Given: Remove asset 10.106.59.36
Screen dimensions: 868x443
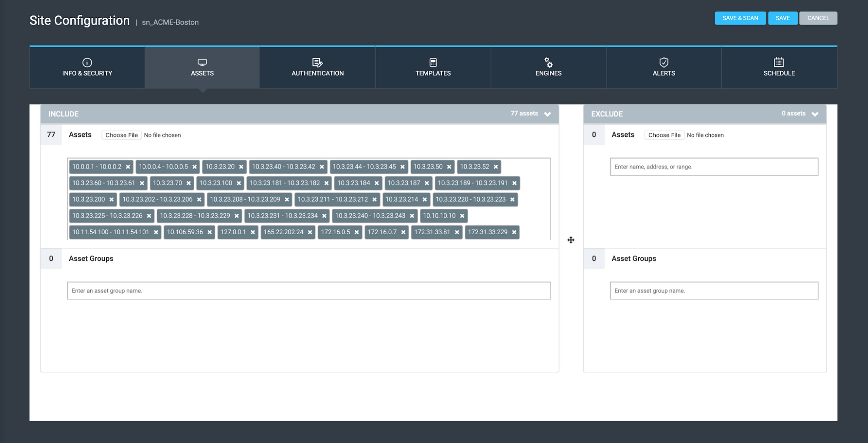Looking at the screenshot, I should pyautogui.click(x=210, y=233).
